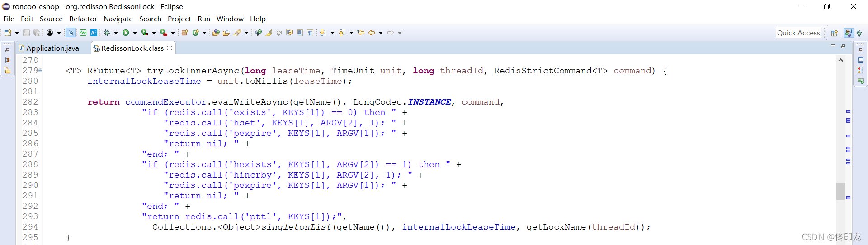
Task: Switch to the Debug perspective
Action: tap(859, 33)
